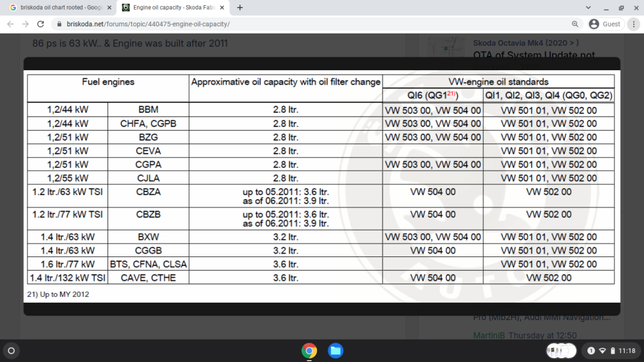
Task: Click the browser forward arrow
Action: 26,24
